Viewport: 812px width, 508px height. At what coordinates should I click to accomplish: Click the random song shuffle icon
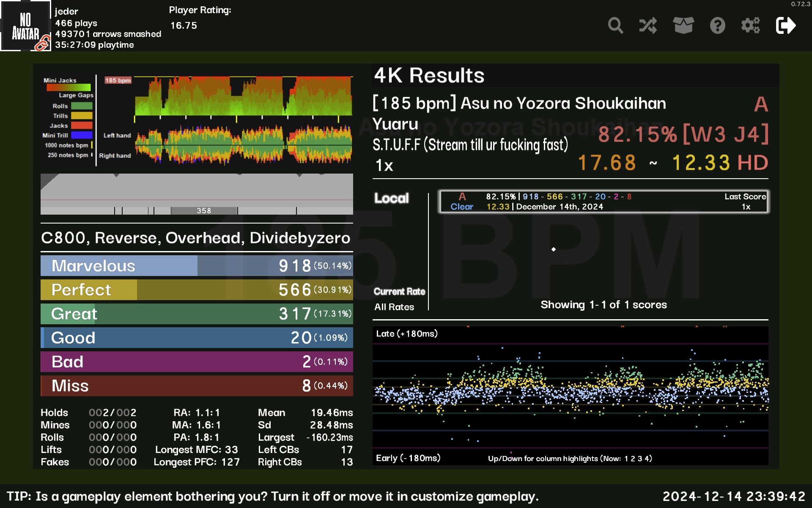point(648,26)
